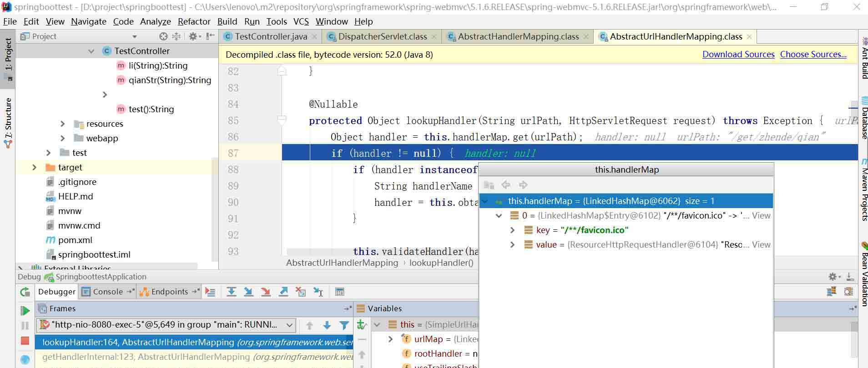
Task: Click Show Execution Point icon
Action: (x=210, y=292)
